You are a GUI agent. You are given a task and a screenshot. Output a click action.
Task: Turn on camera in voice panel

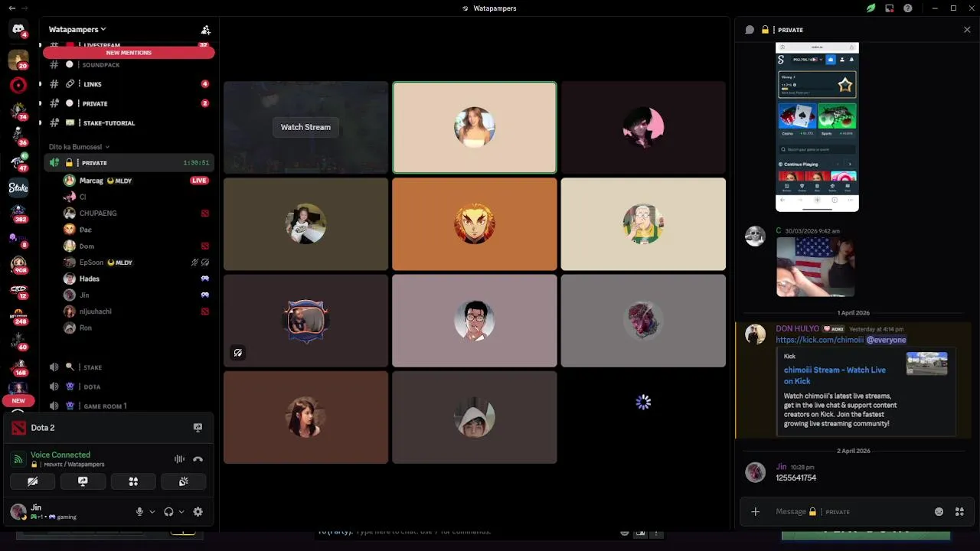(33, 481)
